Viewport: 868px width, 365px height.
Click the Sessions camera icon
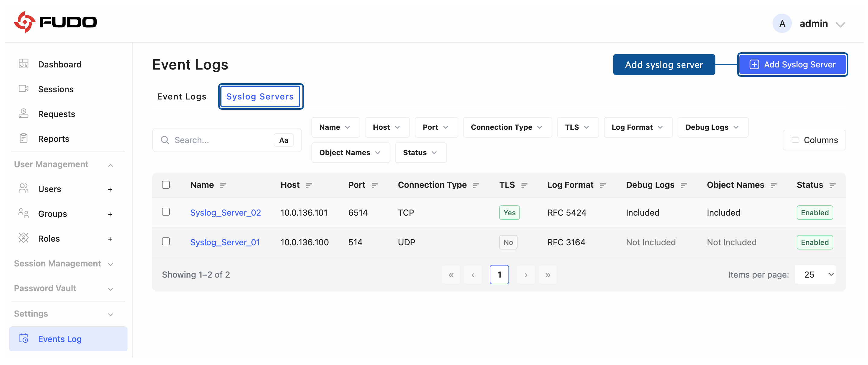click(x=23, y=89)
